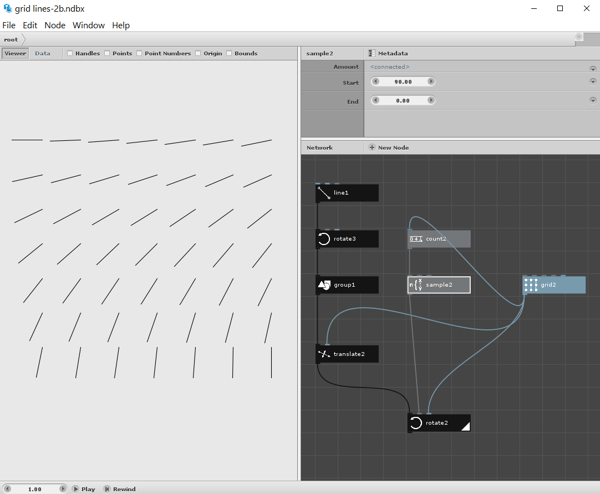Screen dimensions: 600x494
Task: Minimize the NodeBox window
Action: pos(534,8)
